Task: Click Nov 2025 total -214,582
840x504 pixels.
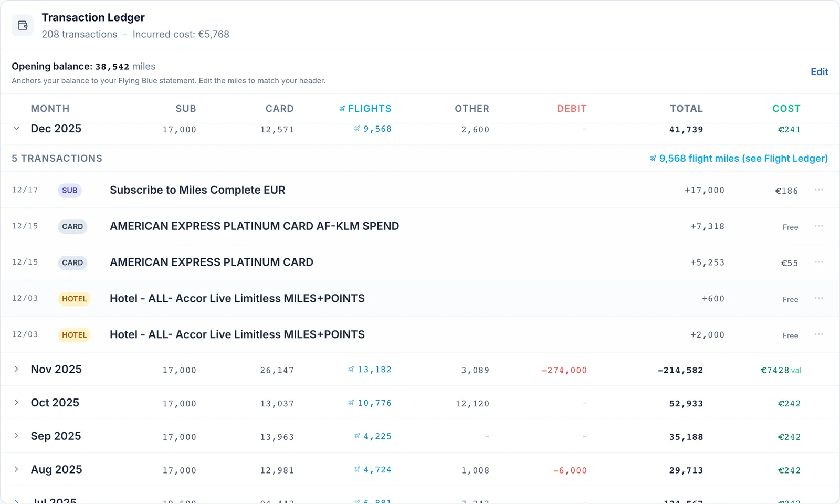Action: click(x=680, y=370)
